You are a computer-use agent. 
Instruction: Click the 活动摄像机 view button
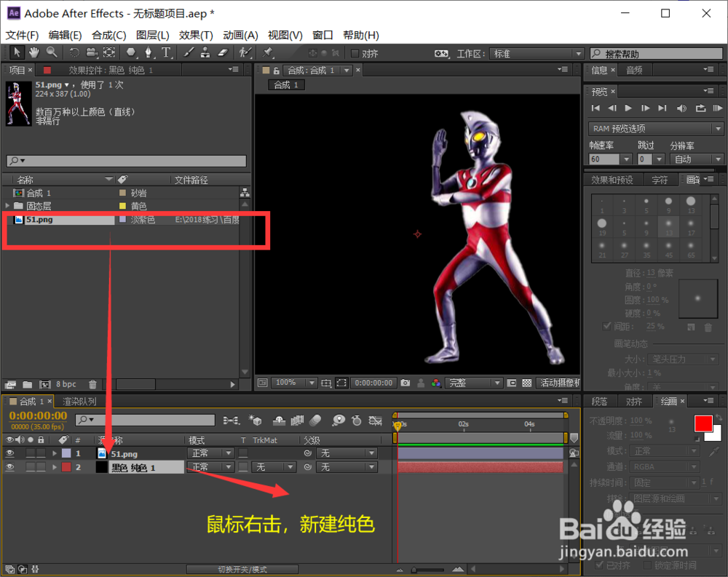(x=558, y=383)
